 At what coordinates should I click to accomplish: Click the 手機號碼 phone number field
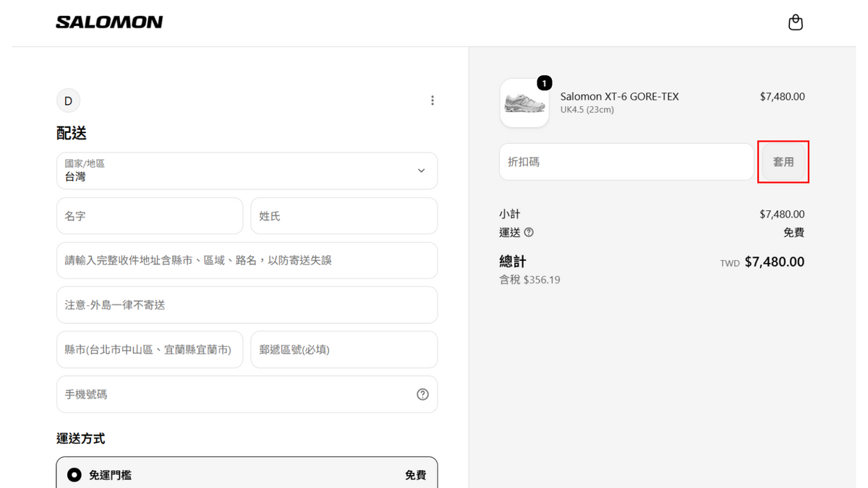pyautogui.click(x=247, y=394)
